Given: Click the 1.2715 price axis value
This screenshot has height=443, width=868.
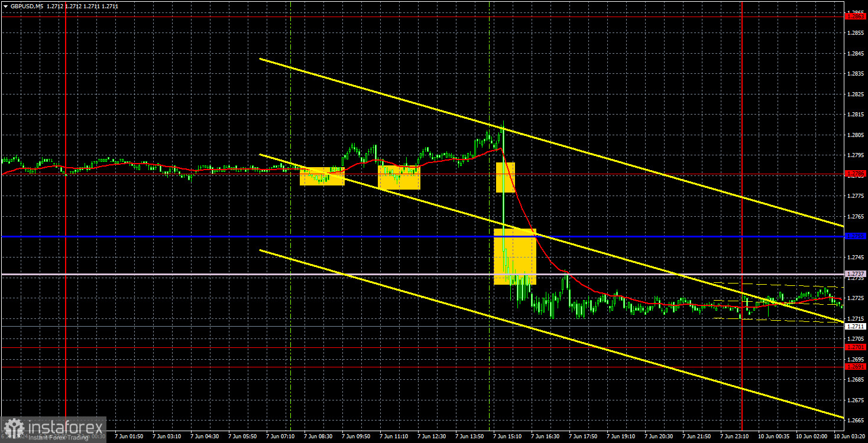Looking at the screenshot, I should point(856,318).
